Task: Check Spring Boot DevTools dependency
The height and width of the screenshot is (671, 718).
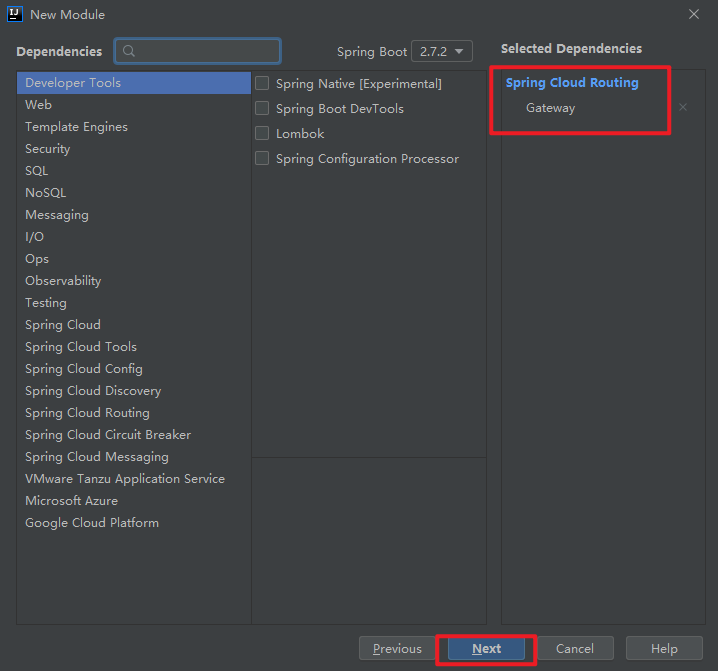Action: (262, 109)
